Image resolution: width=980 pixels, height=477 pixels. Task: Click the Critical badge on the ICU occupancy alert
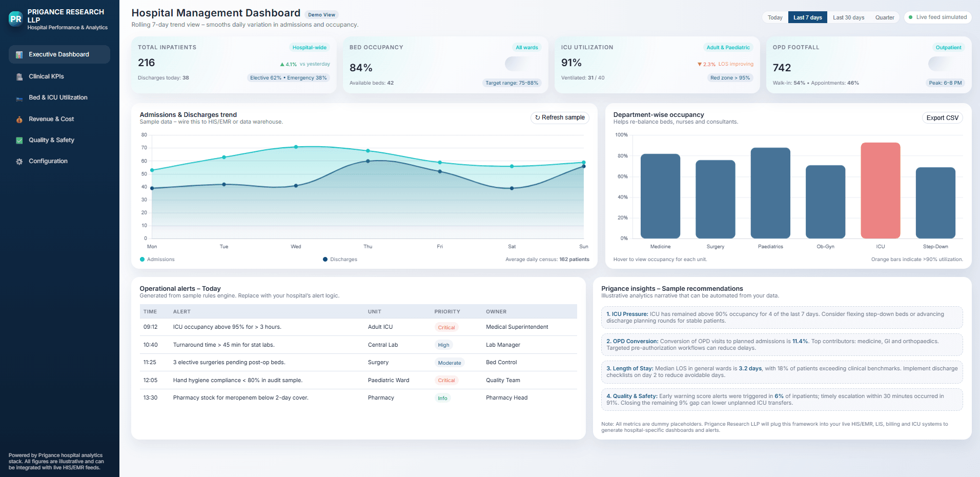click(446, 327)
